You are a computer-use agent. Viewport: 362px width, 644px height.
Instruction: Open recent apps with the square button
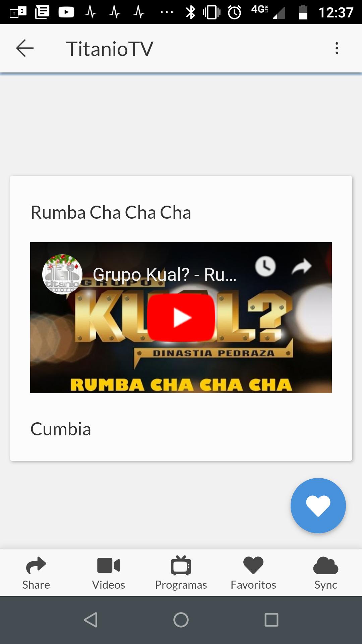[271, 620]
